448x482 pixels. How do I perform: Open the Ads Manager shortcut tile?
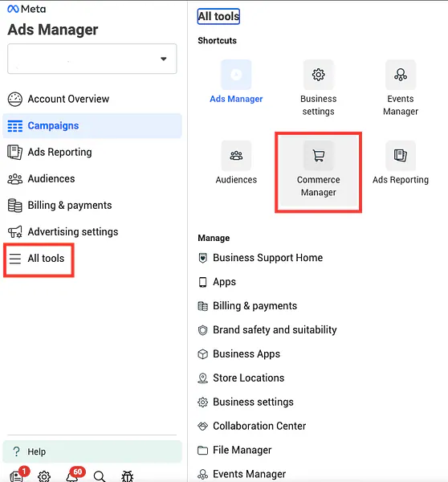pyautogui.click(x=236, y=82)
